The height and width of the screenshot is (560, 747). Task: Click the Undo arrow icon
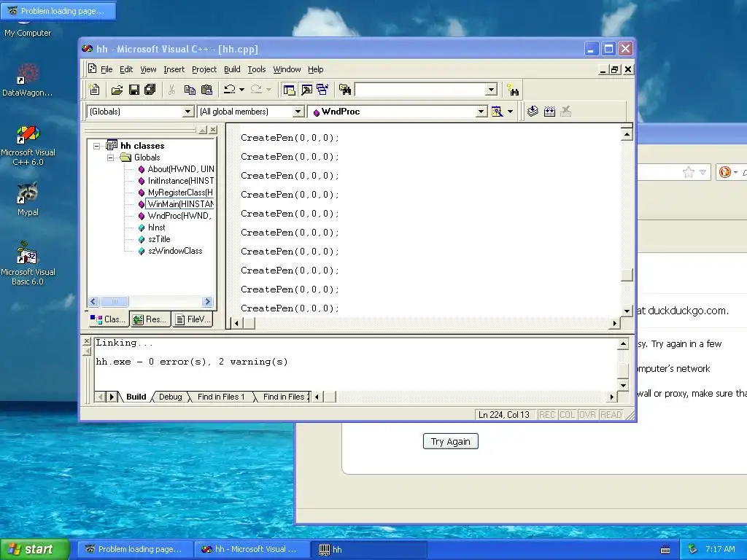pos(230,90)
